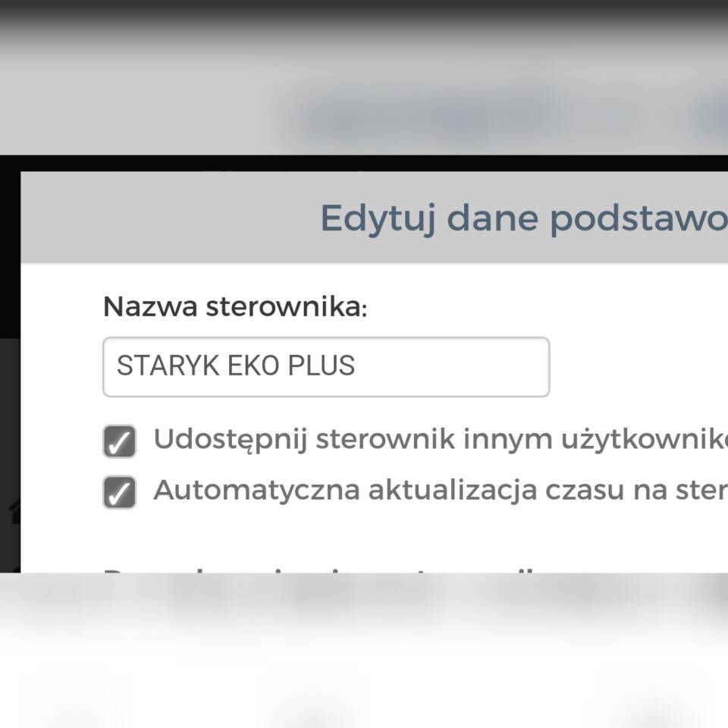
Task: Click empty space right of name field
Action: tap(637, 367)
